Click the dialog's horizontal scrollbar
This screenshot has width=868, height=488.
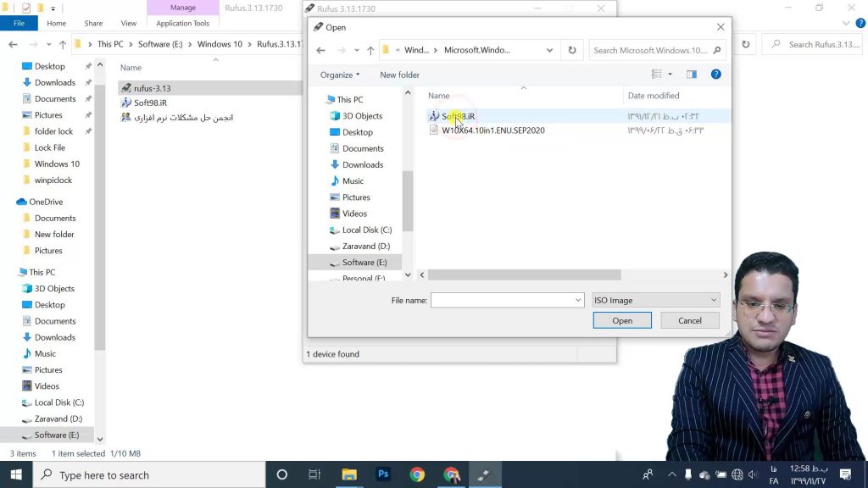click(x=524, y=275)
